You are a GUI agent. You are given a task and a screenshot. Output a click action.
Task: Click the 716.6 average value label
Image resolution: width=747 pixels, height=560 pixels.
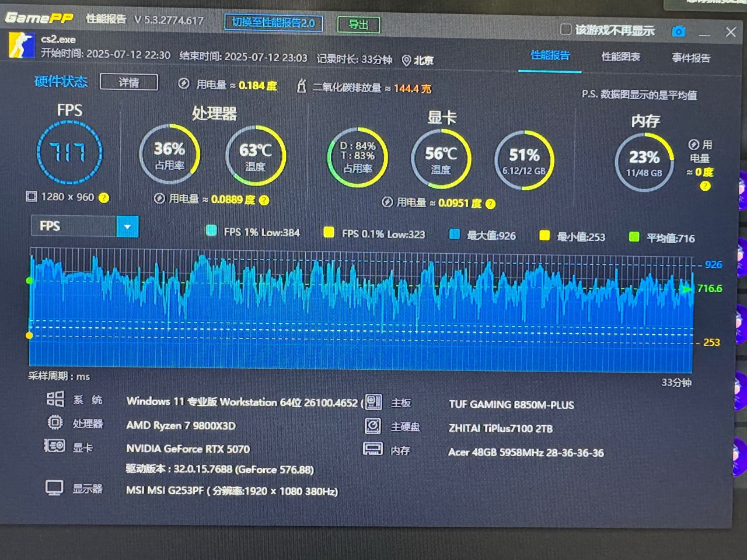(x=709, y=288)
